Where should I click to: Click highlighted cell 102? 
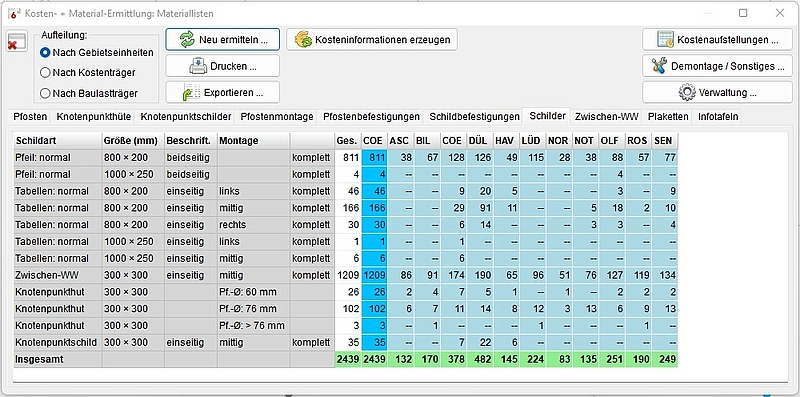click(374, 309)
